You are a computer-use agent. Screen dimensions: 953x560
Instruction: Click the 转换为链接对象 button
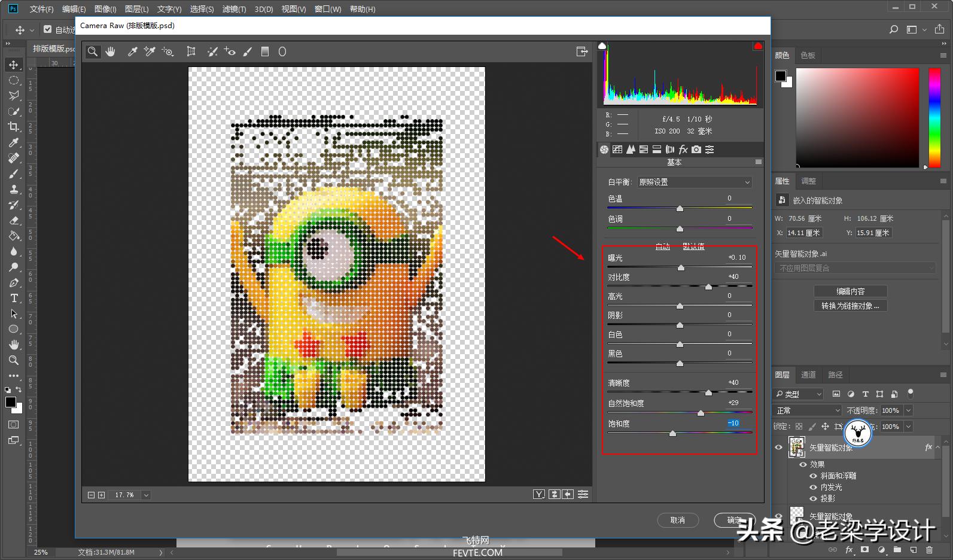[850, 306]
